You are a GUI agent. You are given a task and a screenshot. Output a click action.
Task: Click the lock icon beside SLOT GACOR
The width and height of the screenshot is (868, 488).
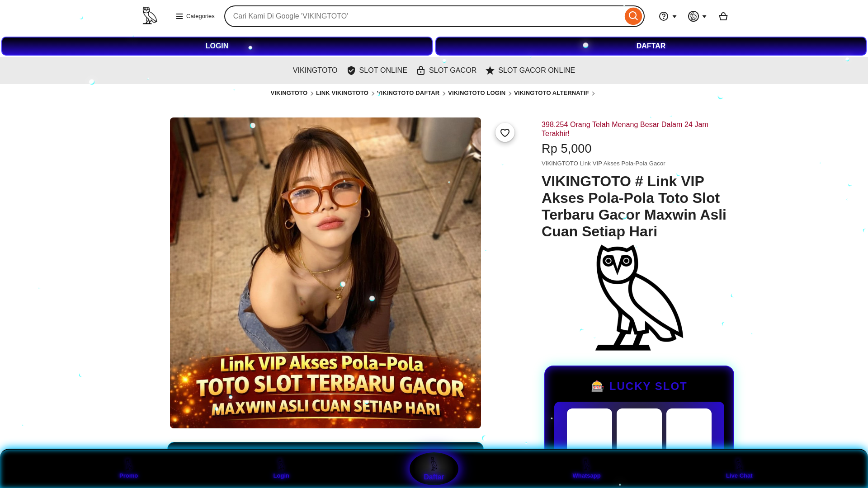(x=421, y=70)
